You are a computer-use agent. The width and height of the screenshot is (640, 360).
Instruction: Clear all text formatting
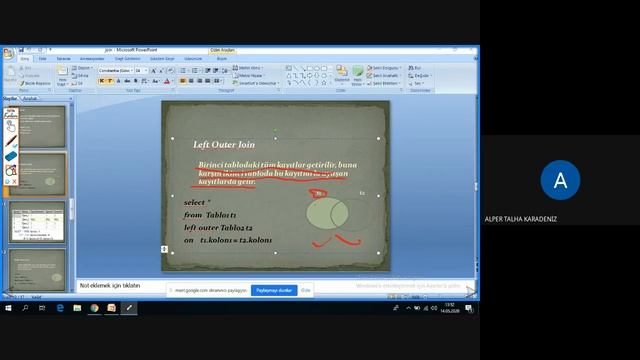point(170,71)
